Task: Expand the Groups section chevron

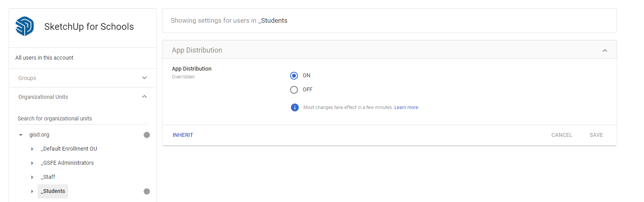Action: (144, 78)
